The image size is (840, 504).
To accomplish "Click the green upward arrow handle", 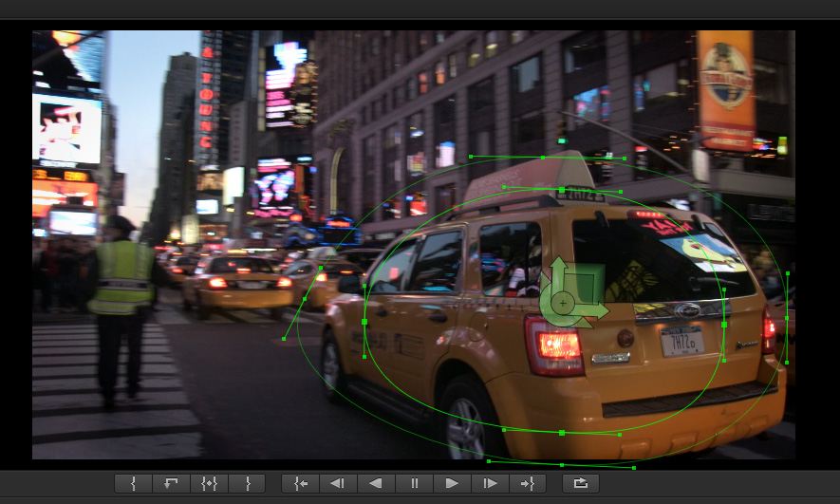I will (x=558, y=265).
